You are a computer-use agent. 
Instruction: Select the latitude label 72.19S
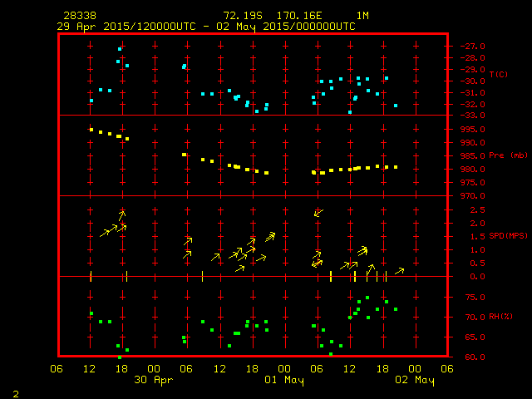click(243, 16)
